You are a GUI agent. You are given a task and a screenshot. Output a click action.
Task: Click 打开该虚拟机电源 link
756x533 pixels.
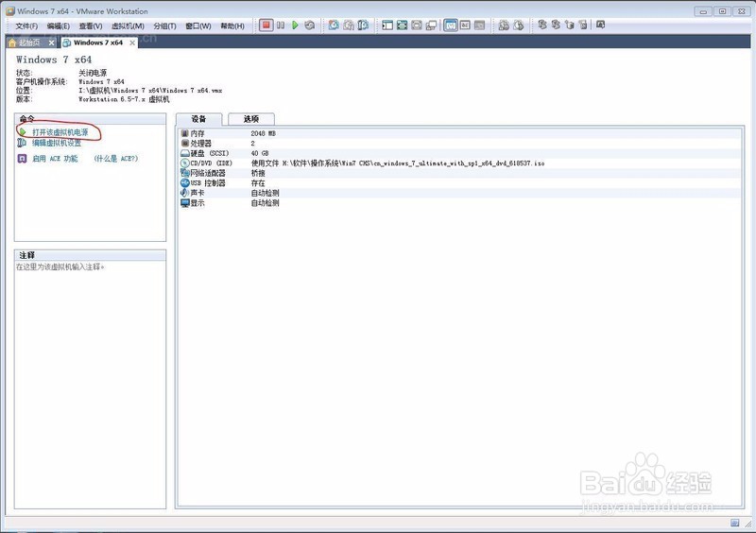point(60,132)
